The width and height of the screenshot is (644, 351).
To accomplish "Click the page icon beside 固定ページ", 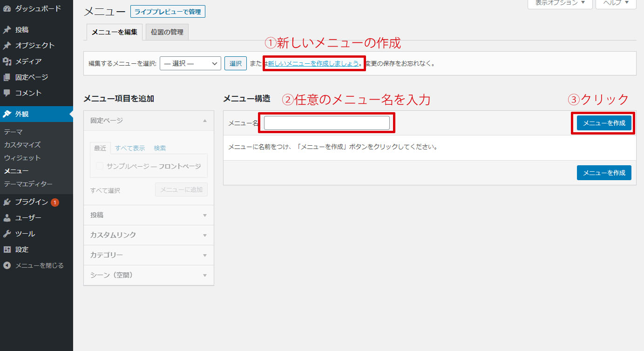I will click(7, 77).
